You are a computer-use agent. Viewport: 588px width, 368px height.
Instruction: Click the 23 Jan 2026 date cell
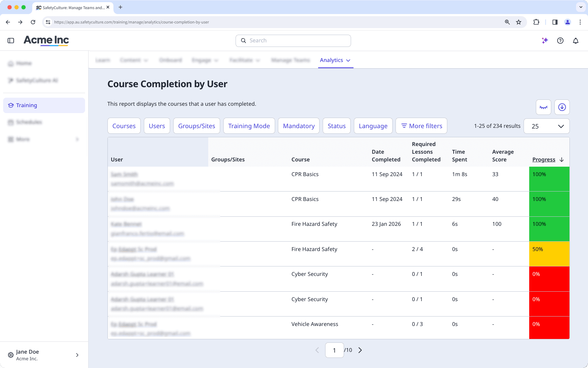pos(386,224)
